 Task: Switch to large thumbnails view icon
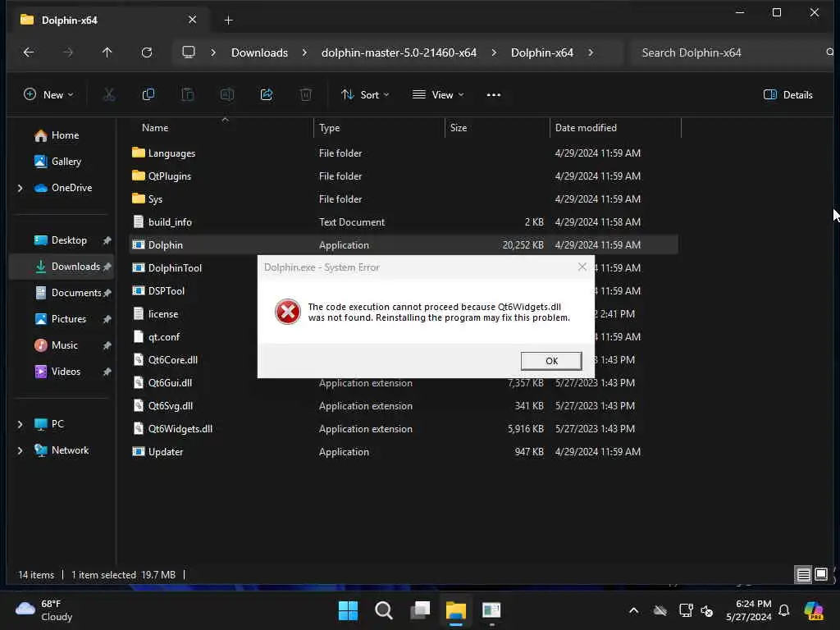point(820,575)
